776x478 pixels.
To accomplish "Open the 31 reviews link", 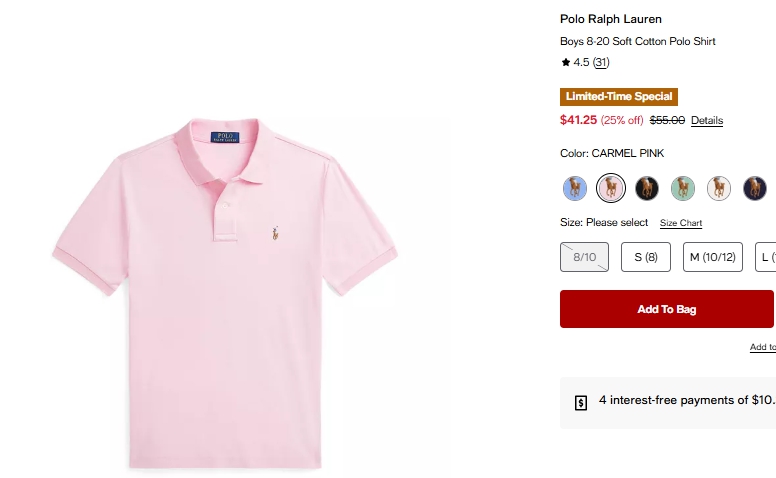I will coord(601,62).
